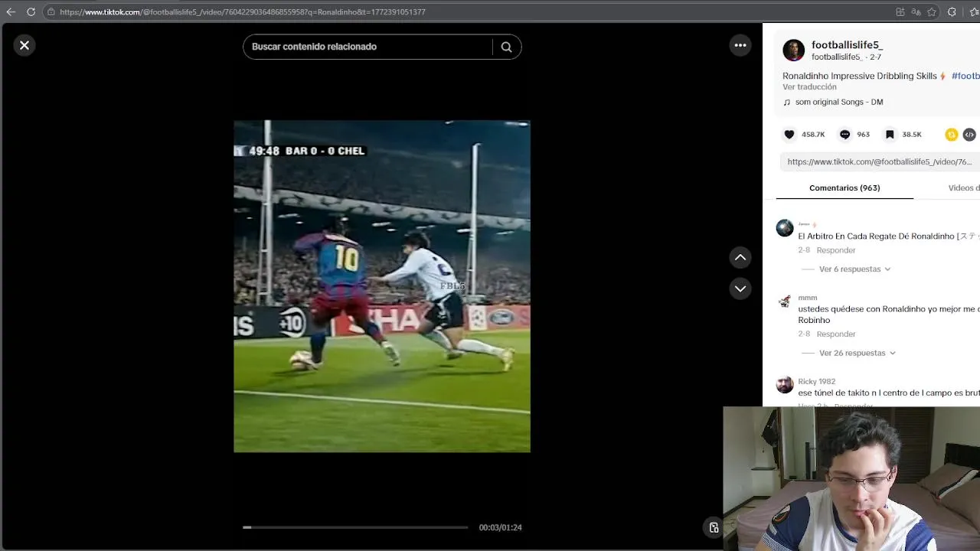Click the video URL copy field
The height and width of the screenshot is (551, 980).
880,161
